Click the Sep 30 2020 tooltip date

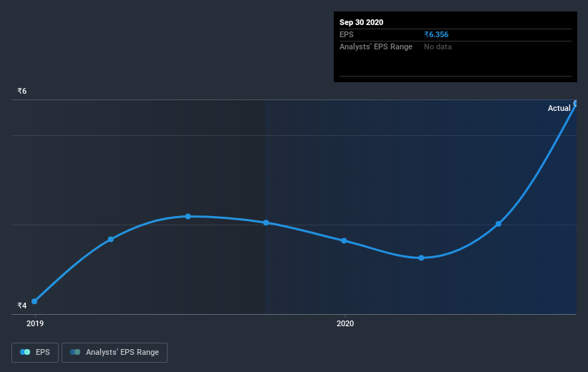tap(361, 22)
